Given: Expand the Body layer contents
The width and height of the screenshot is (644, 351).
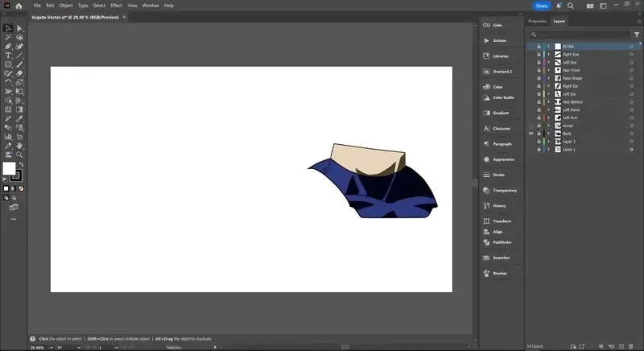Looking at the screenshot, I should click(548, 134).
